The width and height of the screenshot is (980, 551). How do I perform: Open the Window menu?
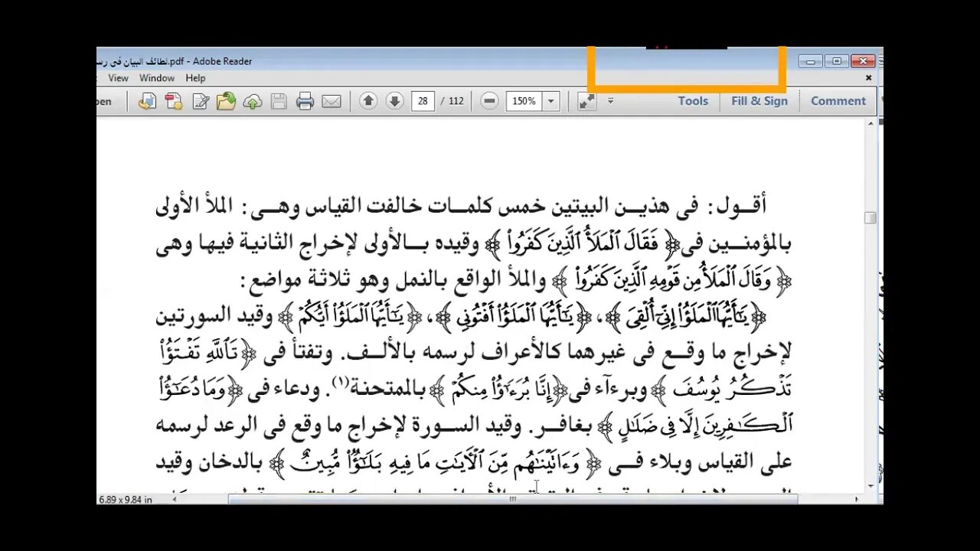pos(157,78)
